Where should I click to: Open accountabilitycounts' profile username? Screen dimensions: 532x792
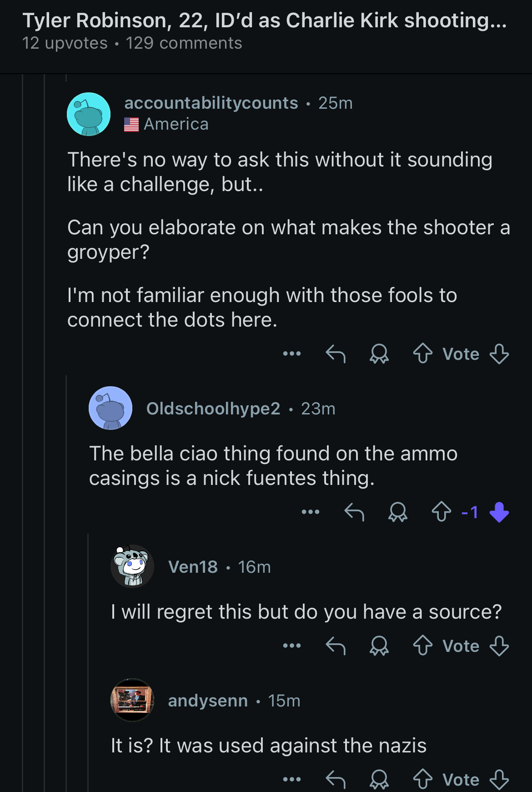[x=211, y=103]
